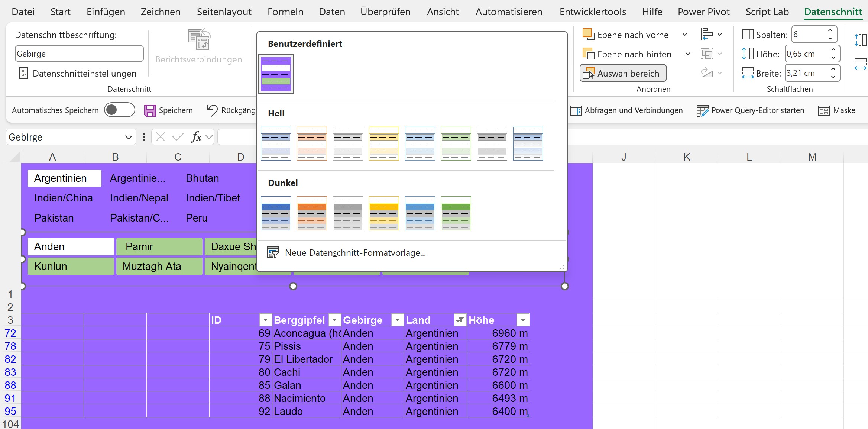Click Neue Datenschnitt-Formatvorlage option

click(355, 253)
